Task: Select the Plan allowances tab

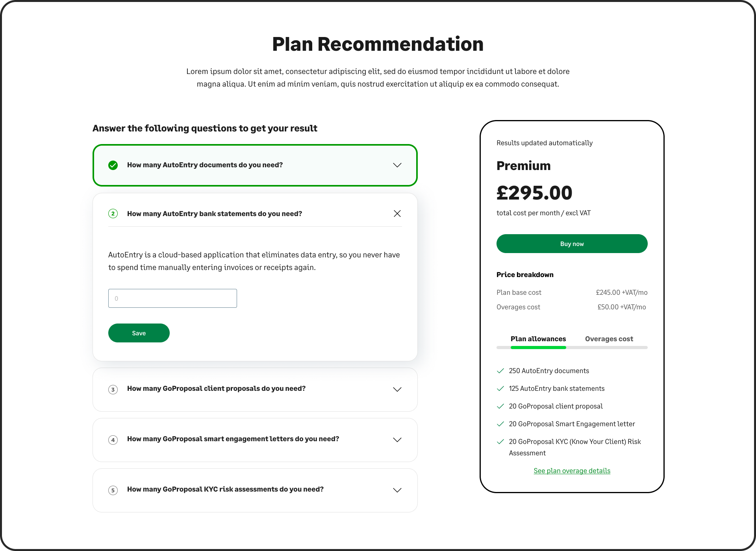Action: pos(538,339)
